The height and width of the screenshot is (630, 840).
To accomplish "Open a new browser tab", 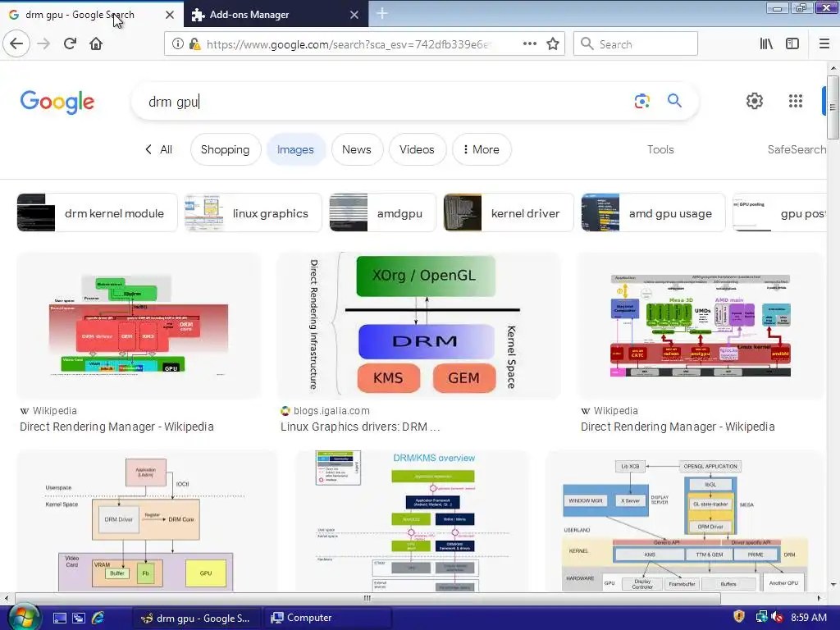I will click(x=382, y=14).
